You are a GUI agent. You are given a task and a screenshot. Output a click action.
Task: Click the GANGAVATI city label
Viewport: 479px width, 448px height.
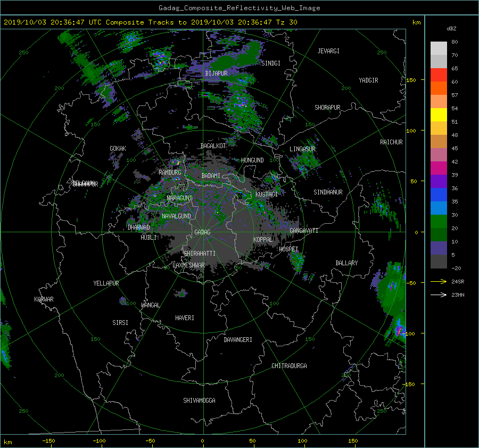(304, 230)
